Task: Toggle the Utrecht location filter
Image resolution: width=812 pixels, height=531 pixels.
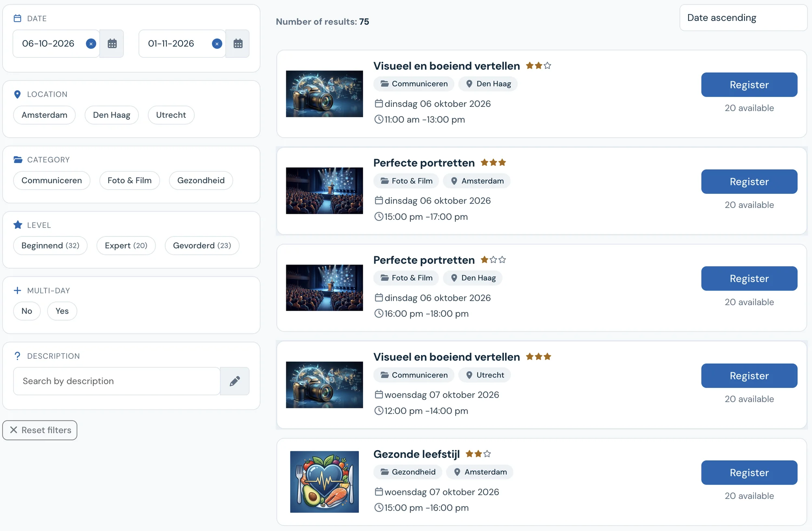Action: pyautogui.click(x=171, y=115)
